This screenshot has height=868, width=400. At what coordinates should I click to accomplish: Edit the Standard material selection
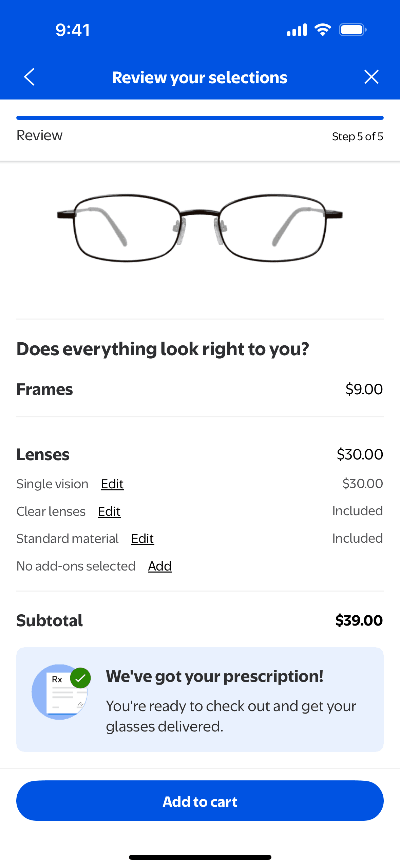tap(142, 539)
